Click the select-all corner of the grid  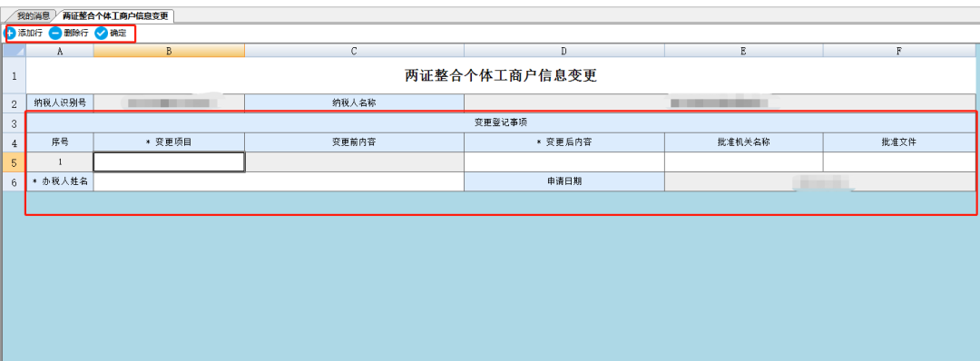click(x=14, y=51)
